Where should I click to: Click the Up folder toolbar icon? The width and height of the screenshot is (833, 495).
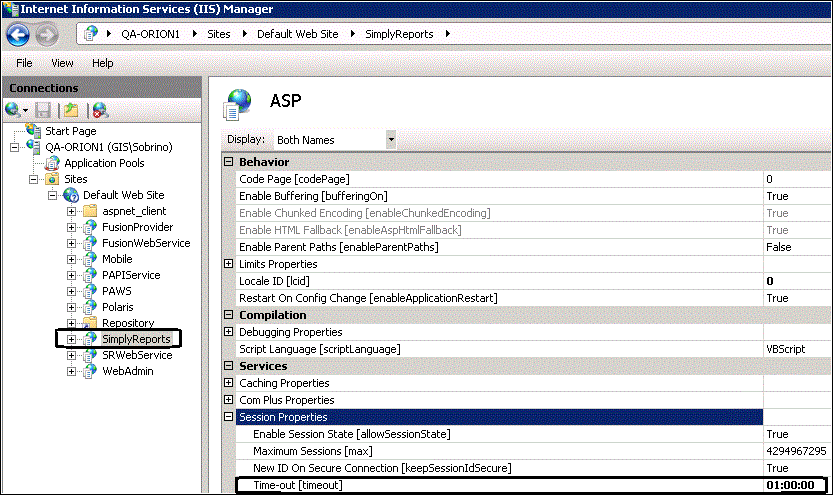(71, 109)
